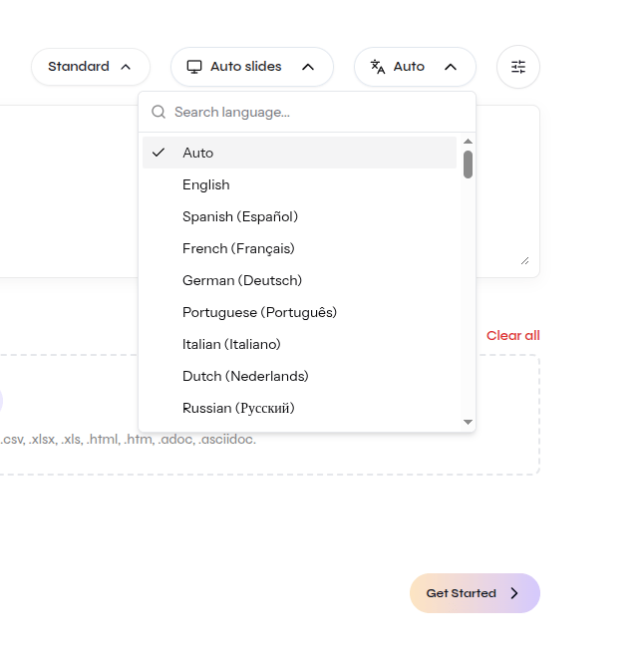Click the Get Started button
644x666 pixels.
[475, 593]
